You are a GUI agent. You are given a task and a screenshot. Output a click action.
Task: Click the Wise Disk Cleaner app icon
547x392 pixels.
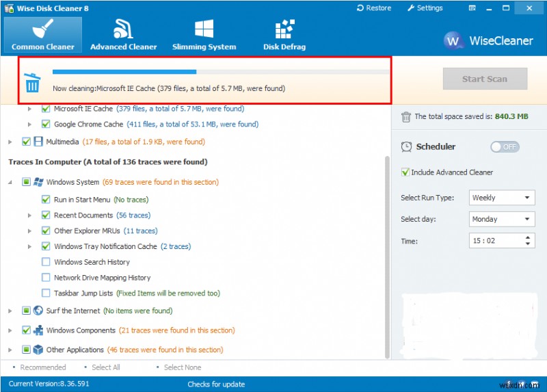coord(10,8)
